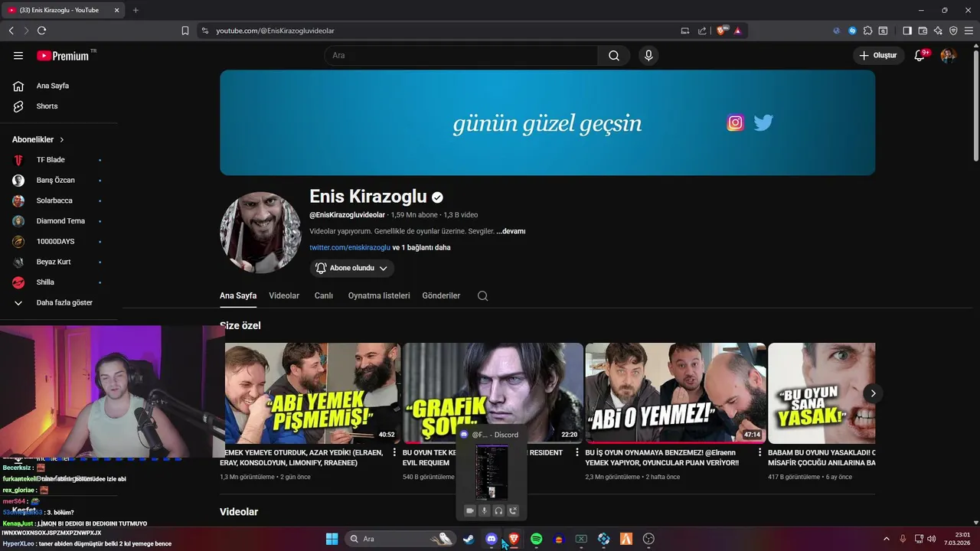Open twitter.com/eniskirazoglu link

[x=350, y=248]
